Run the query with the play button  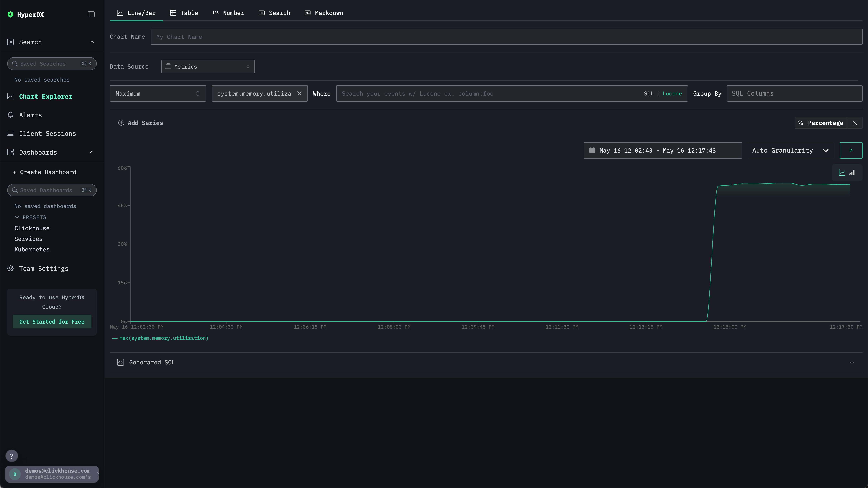pos(851,150)
